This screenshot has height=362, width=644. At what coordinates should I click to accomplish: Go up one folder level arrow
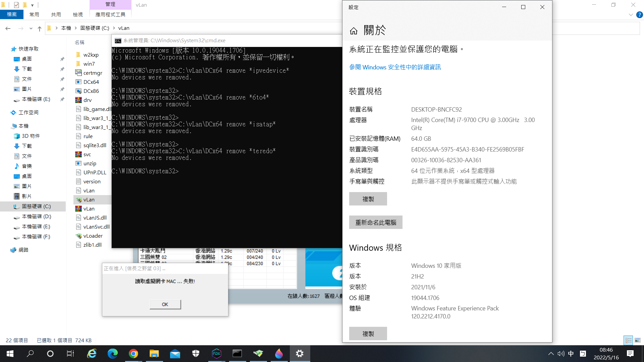pos(40,28)
